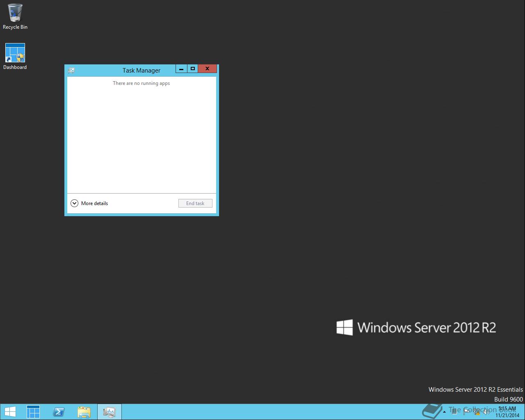Open the network status tray icon
The height and width of the screenshot is (420, 525).
click(x=477, y=412)
